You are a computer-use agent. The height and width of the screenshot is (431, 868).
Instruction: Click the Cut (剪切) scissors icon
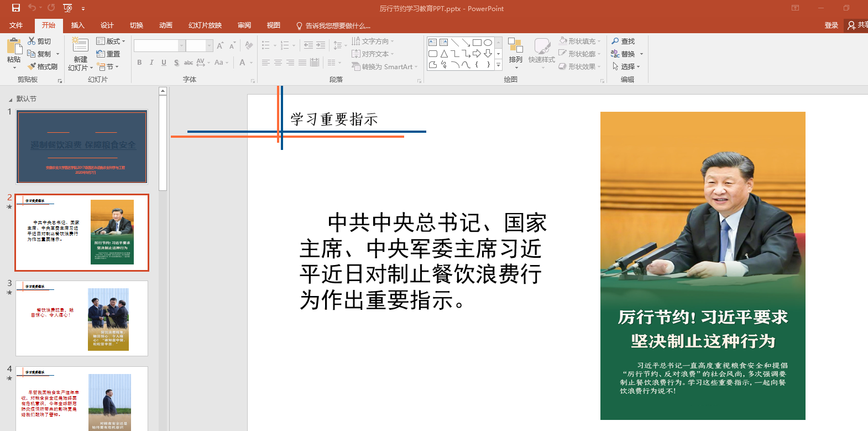pyautogui.click(x=32, y=41)
